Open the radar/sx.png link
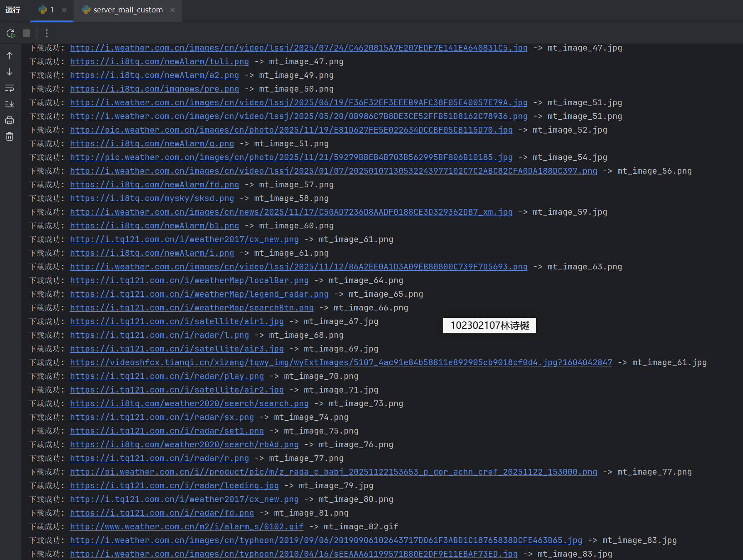 [x=162, y=417]
